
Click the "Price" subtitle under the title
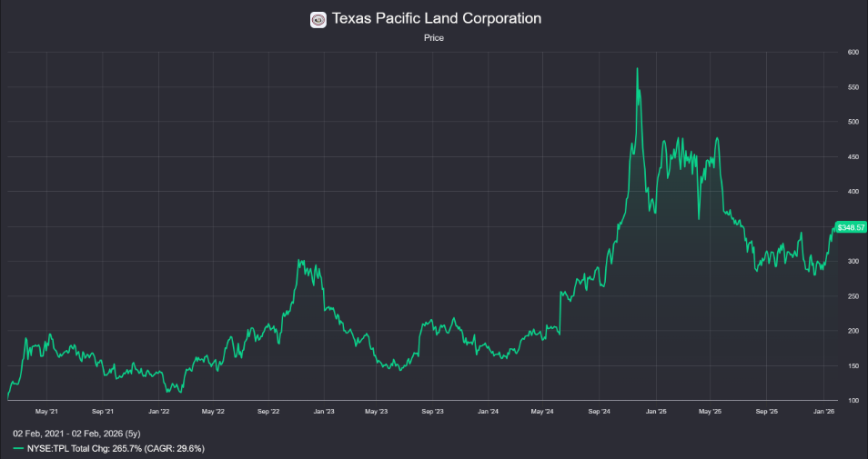click(434, 38)
